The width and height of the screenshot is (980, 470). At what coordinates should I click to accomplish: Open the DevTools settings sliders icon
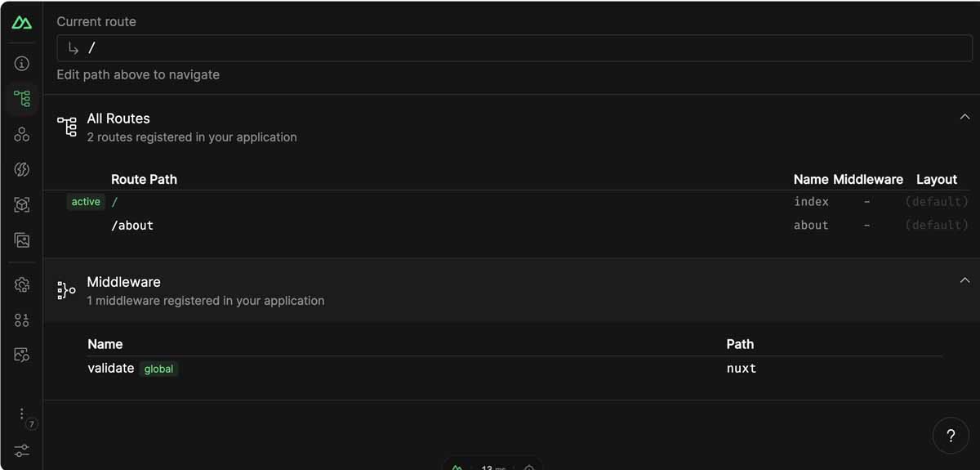[x=22, y=450]
